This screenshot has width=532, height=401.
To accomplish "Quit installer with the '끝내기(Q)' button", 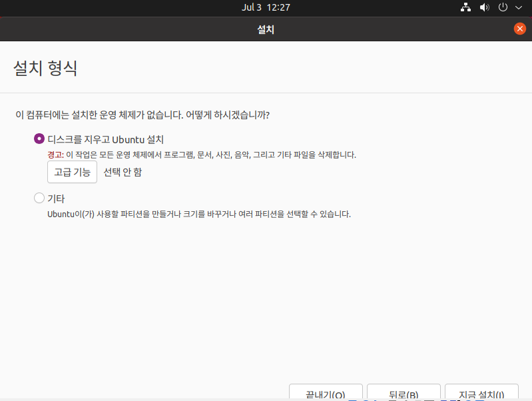I will point(326,392).
